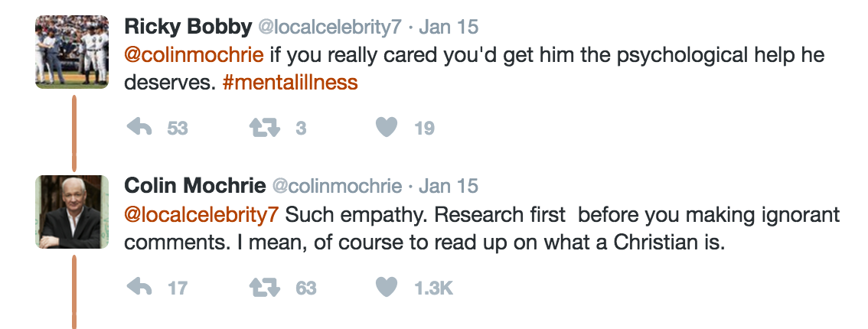Click the 53 replies count
Screen dimensions: 868x329
[x=177, y=129]
